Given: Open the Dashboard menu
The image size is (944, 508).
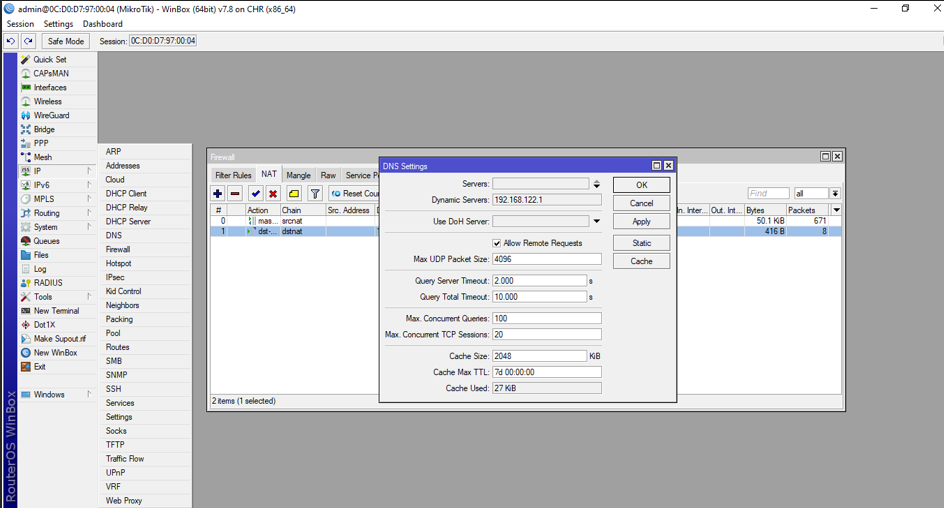Looking at the screenshot, I should [102, 24].
